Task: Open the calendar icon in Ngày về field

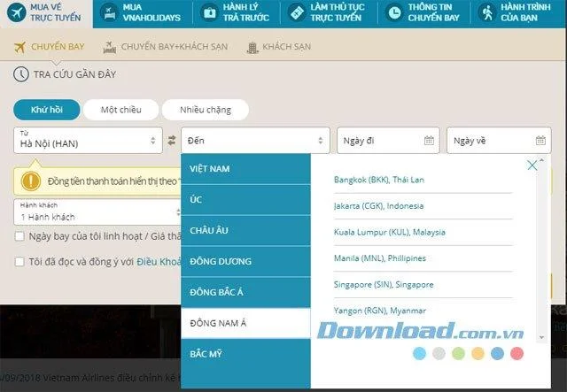Action: 540,140
